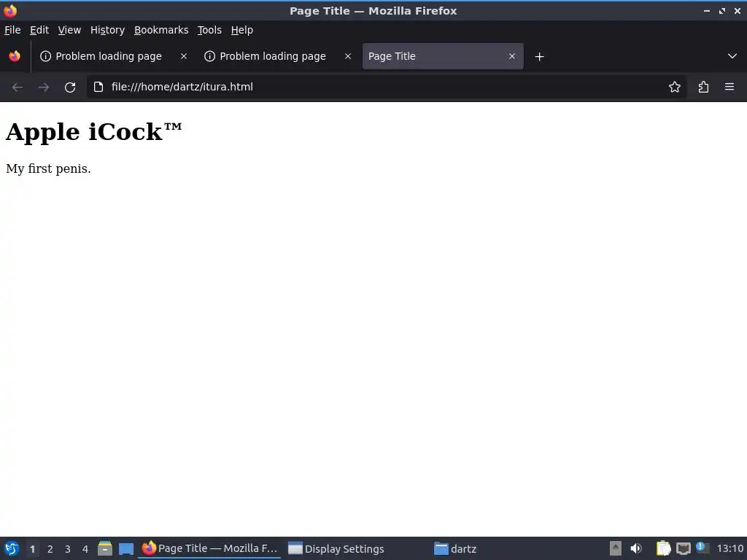Close the Page Title tab
The width and height of the screenshot is (747, 560).
(x=512, y=56)
